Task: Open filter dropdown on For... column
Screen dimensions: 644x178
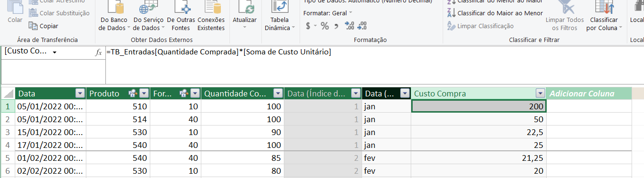Action: coord(195,94)
